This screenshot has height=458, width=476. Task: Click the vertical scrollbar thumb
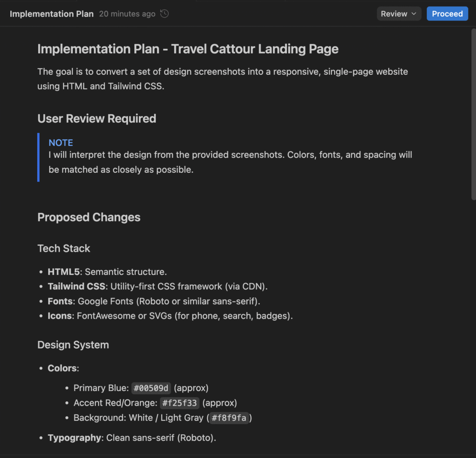coord(473,114)
